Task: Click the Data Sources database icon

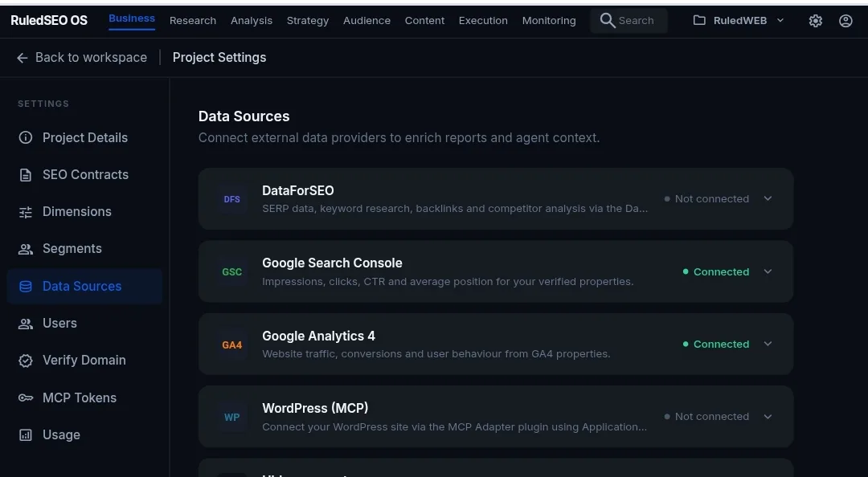Action: click(26, 286)
